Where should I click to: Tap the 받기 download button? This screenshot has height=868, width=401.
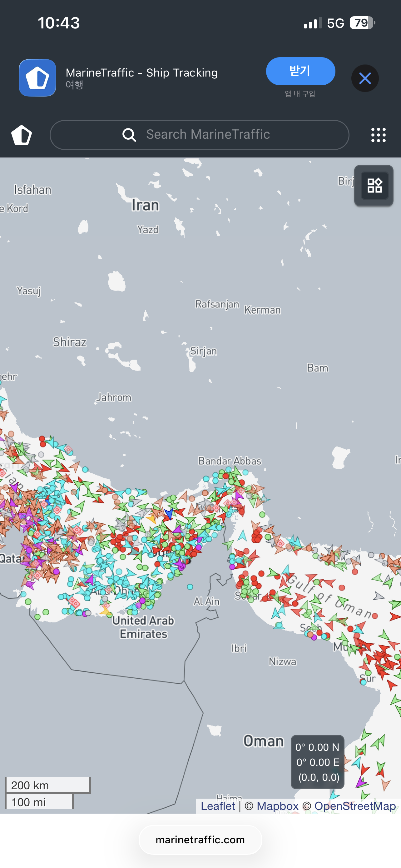click(x=300, y=71)
